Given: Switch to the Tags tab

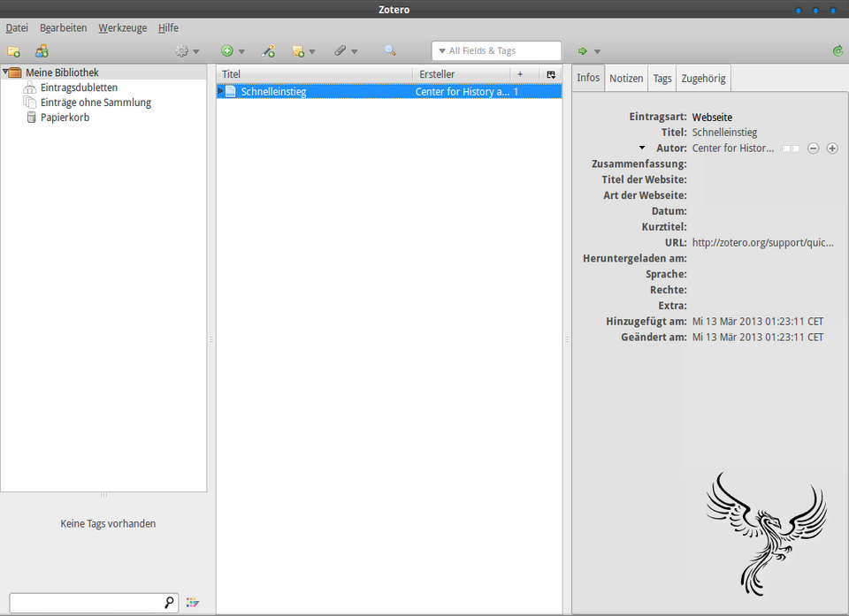Looking at the screenshot, I should [662, 78].
